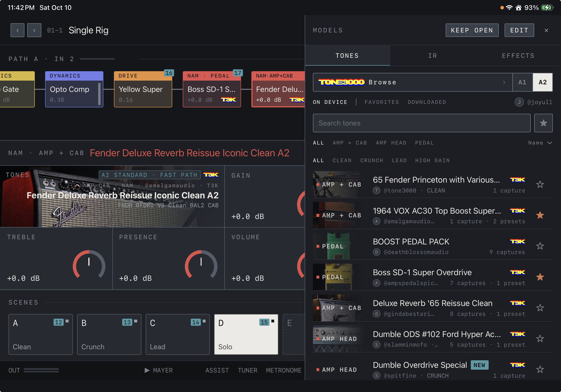Open the METRONOME
561x392 pixels.
pyautogui.click(x=284, y=370)
